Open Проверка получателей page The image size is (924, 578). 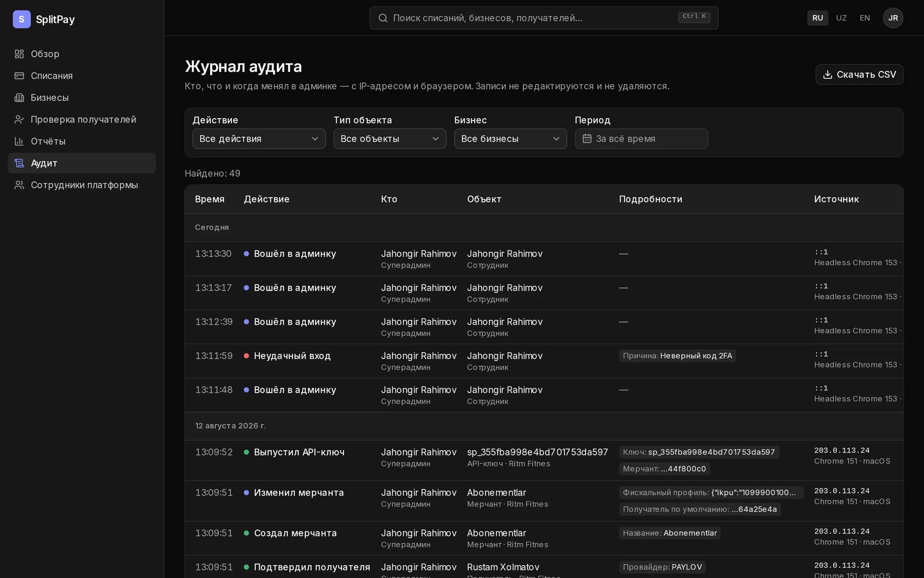click(x=82, y=119)
